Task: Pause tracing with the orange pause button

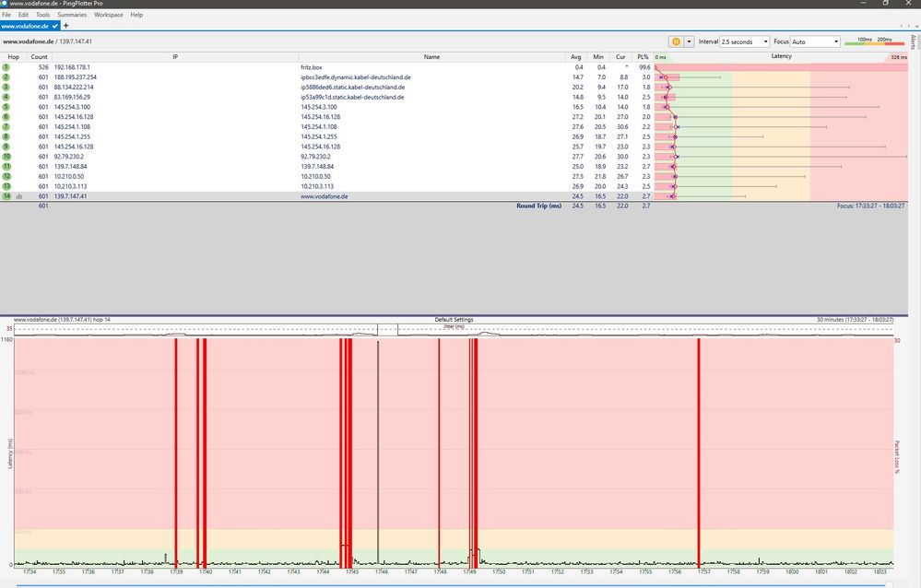Action: click(x=676, y=41)
